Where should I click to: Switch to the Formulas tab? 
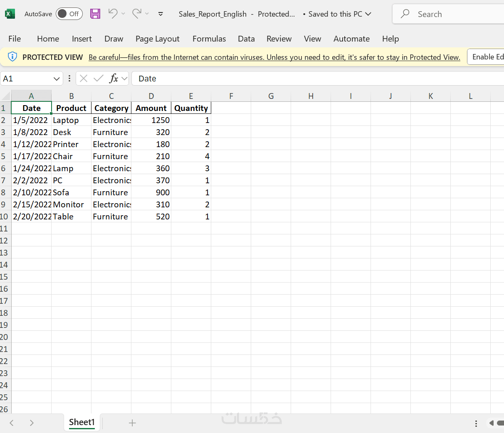pos(209,39)
